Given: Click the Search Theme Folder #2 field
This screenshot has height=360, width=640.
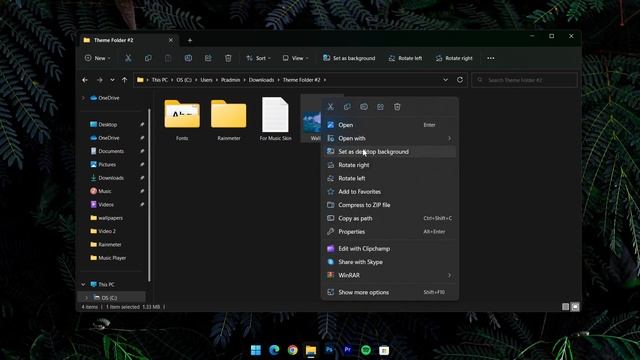Looking at the screenshot, I should pos(524,80).
